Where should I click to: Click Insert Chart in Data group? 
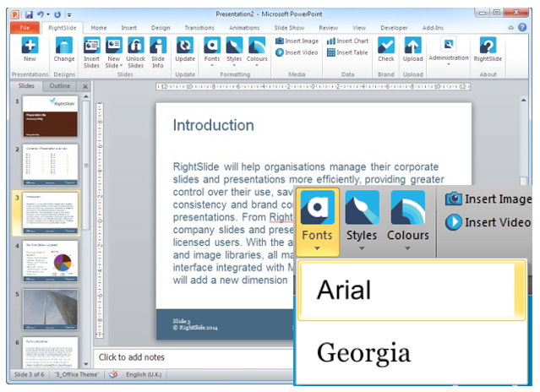(347, 41)
